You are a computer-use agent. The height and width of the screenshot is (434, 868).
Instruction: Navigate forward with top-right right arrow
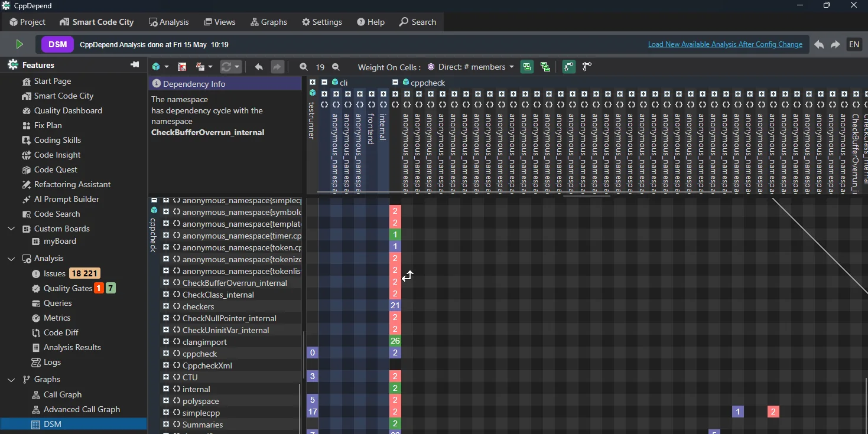[836, 44]
